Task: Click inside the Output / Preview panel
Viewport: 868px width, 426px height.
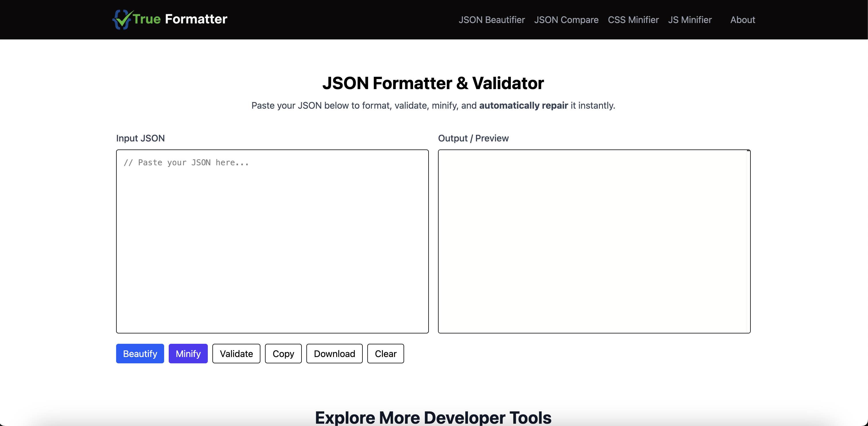Action: tap(592, 241)
